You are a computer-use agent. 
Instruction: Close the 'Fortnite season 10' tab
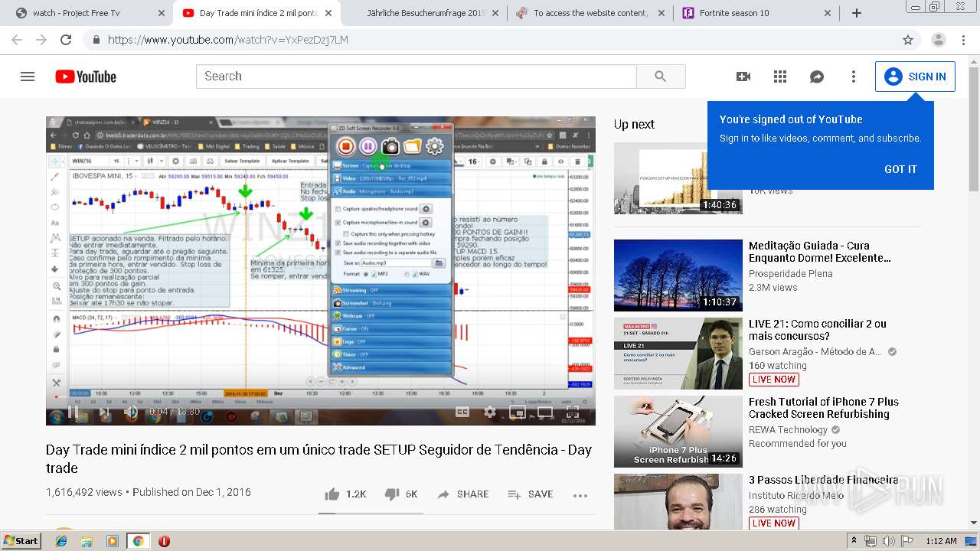pos(828,13)
